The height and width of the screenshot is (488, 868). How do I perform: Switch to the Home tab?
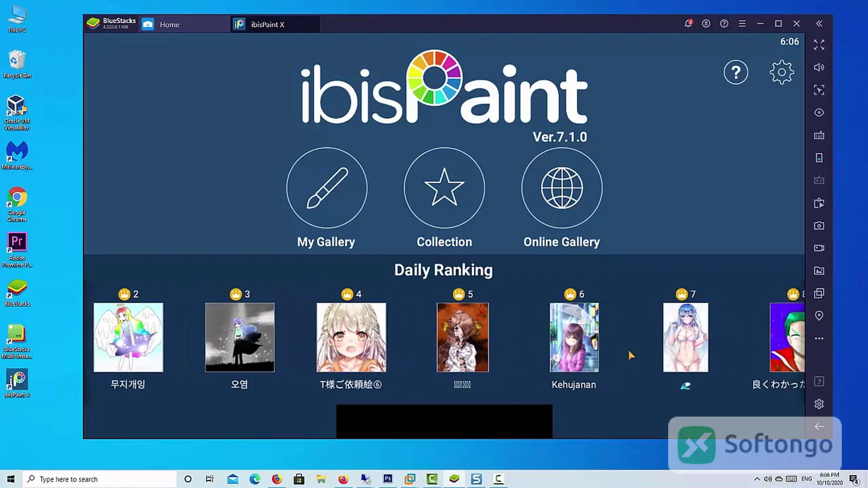tap(184, 24)
